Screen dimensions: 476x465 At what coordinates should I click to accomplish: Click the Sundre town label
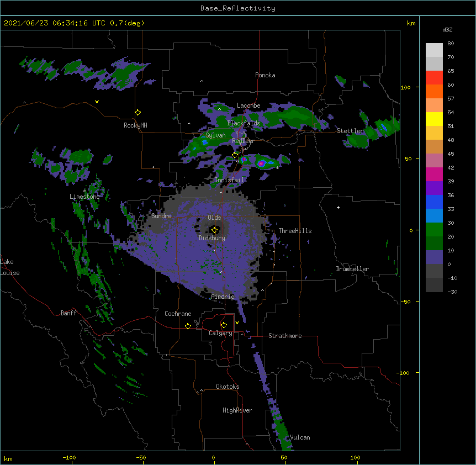click(x=161, y=216)
